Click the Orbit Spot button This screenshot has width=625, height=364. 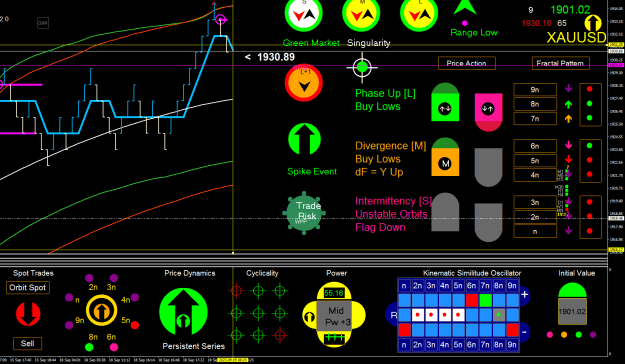[28, 287]
